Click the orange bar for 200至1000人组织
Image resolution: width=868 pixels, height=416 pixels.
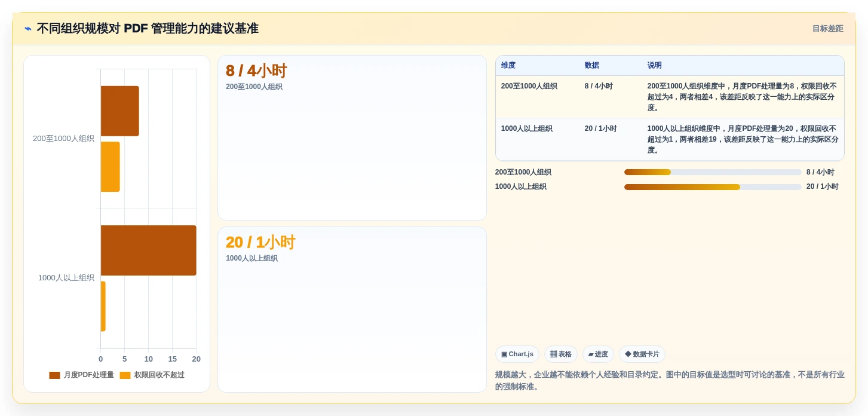(110, 167)
